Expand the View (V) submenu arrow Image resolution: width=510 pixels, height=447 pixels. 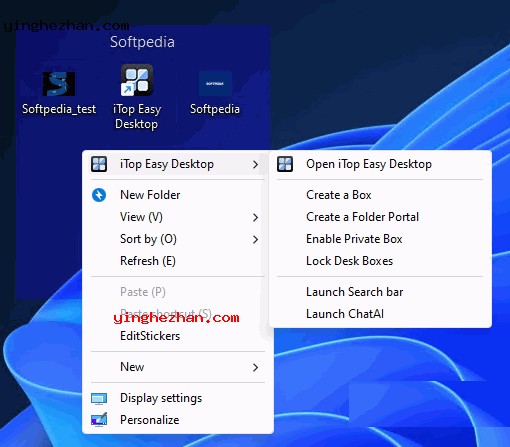(x=255, y=217)
